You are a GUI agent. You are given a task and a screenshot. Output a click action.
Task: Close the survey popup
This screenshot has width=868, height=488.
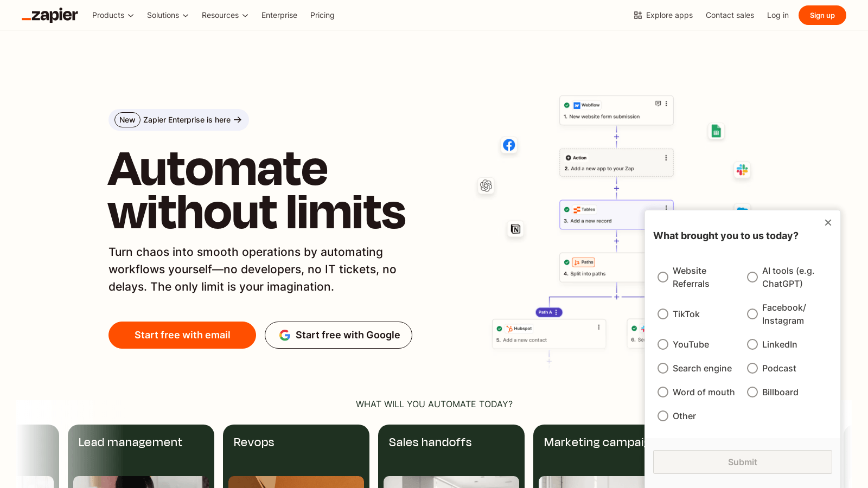point(828,222)
